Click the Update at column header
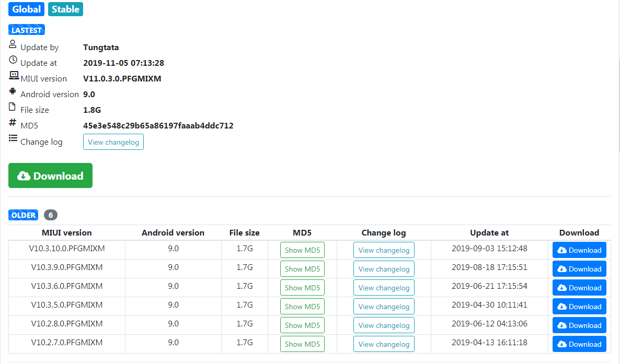The height and width of the screenshot is (364, 620). coord(489,233)
